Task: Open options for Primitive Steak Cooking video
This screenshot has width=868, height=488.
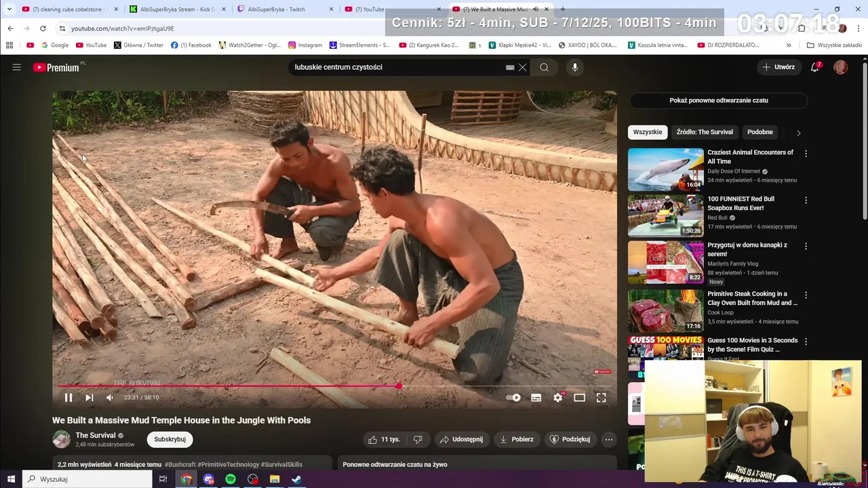Action: pyautogui.click(x=806, y=296)
